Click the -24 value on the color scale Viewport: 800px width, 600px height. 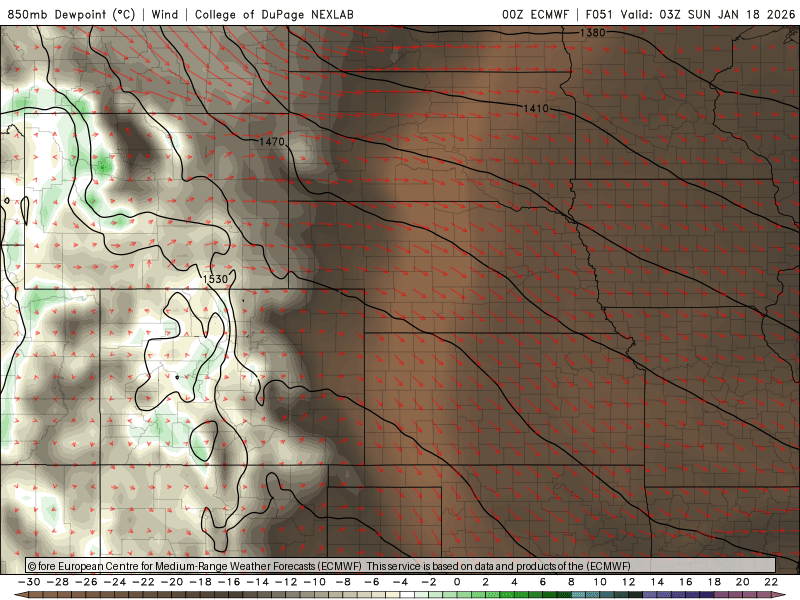point(115,582)
